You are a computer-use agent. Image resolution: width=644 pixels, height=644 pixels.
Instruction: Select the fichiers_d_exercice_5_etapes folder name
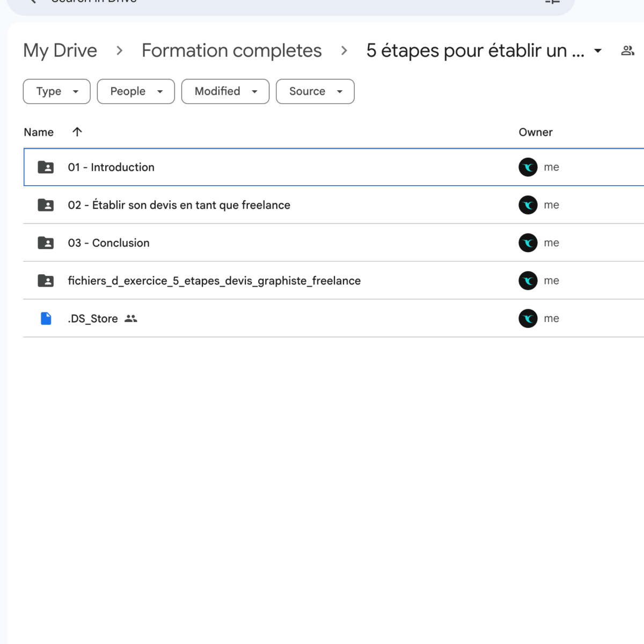pos(214,281)
